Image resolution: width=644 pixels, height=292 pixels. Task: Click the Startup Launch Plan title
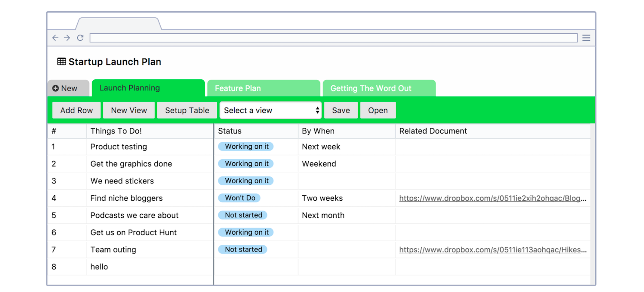point(115,62)
